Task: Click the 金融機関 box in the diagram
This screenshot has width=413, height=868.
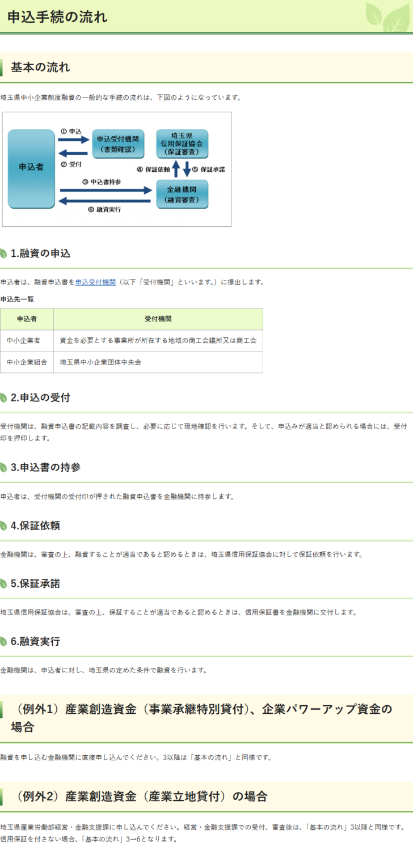Action: click(182, 194)
